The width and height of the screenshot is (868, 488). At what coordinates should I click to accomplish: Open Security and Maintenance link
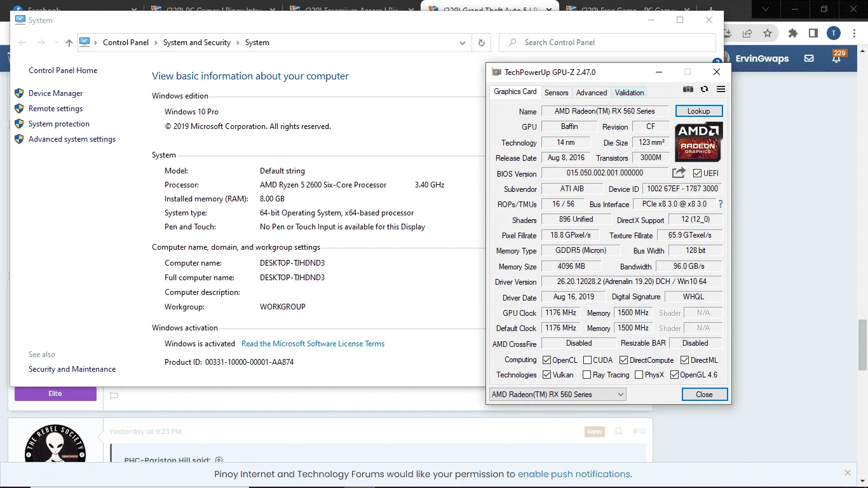72,369
